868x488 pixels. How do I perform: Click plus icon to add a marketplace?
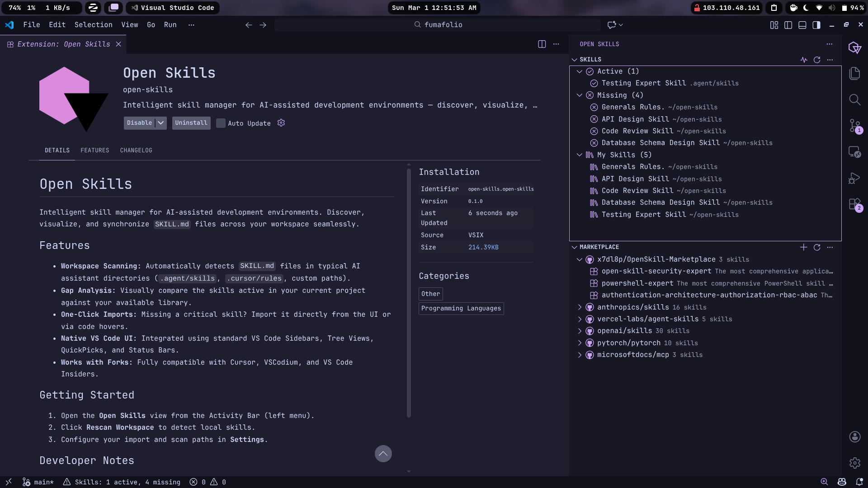803,247
